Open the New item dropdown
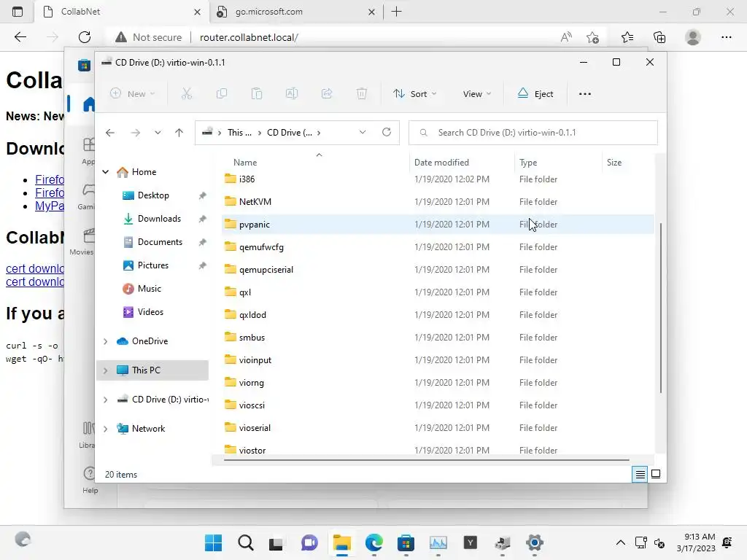This screenshot has height=560, width=747. [x=133, y=94]
